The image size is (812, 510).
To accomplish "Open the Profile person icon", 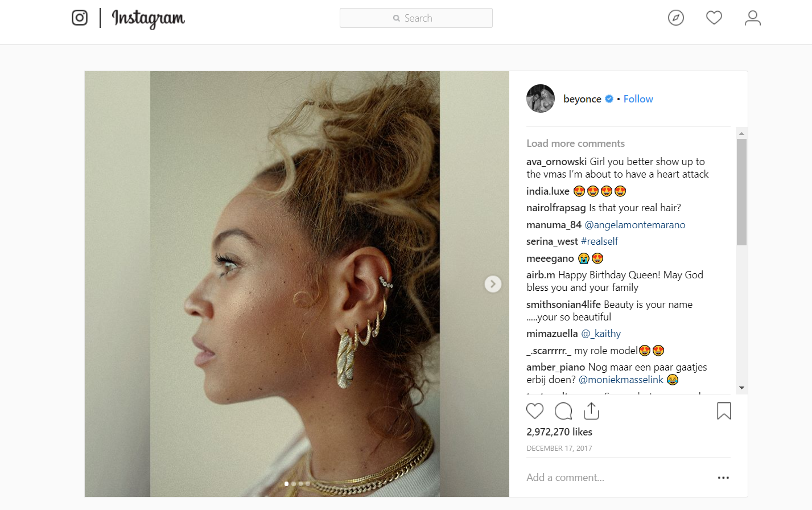I will [x=753, y=18].
